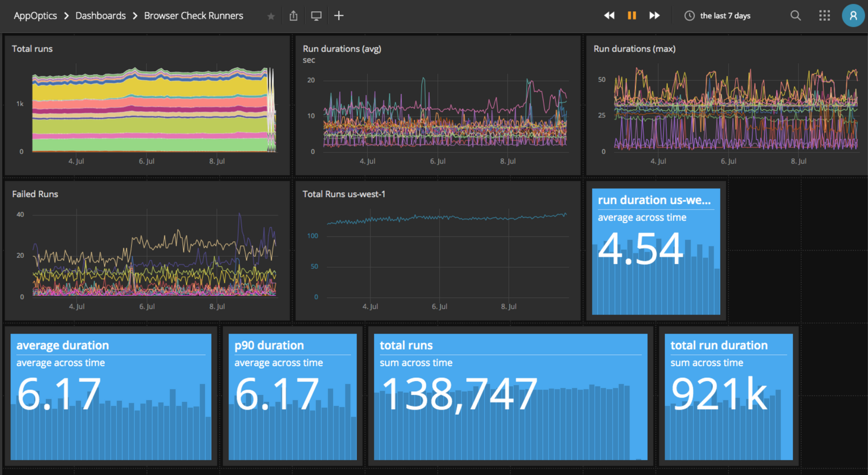The height and width of the screenshot is (475, 868).
Task: Fast-forward the dashboard time window
Action: click(654, 16)
